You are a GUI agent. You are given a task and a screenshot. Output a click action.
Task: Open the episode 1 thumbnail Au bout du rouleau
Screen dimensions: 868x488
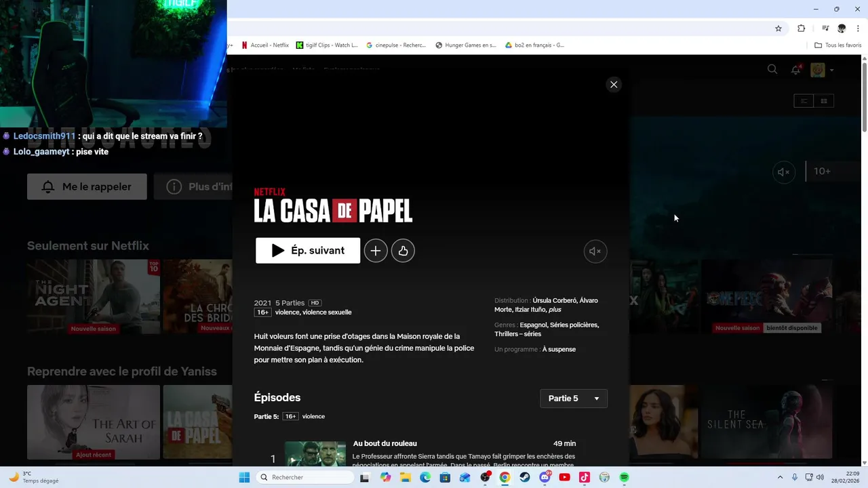pos(315,454)
